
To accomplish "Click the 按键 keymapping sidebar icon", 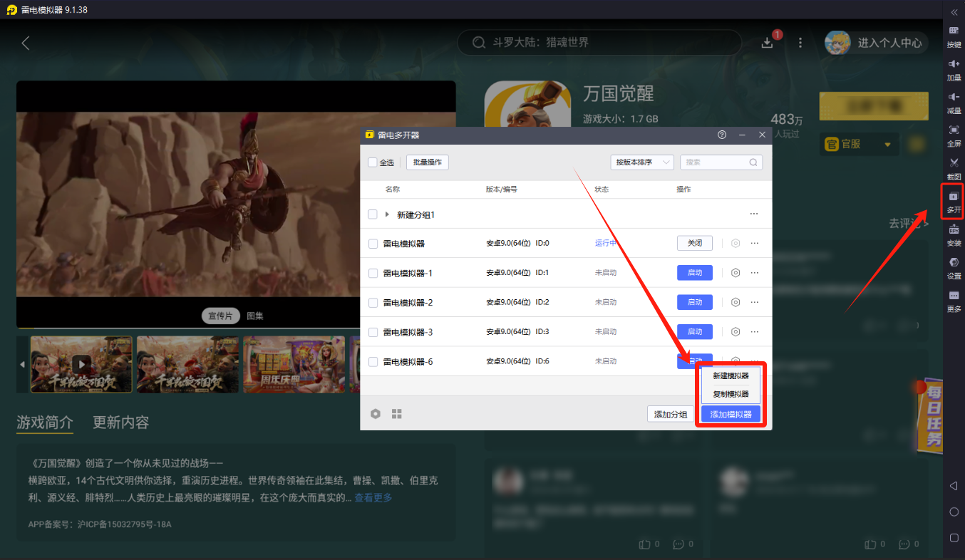I will coord(954,37).
